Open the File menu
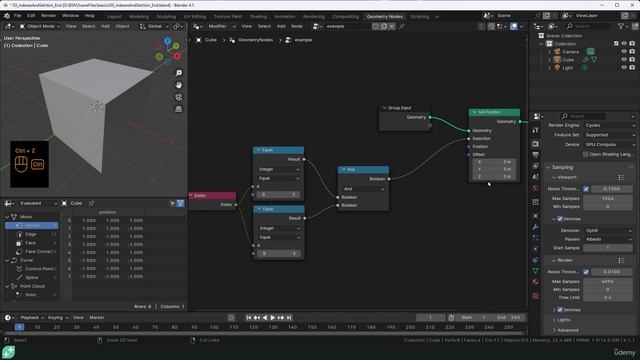The width and height of the screenshot is (640, 360). coord(18,16)
